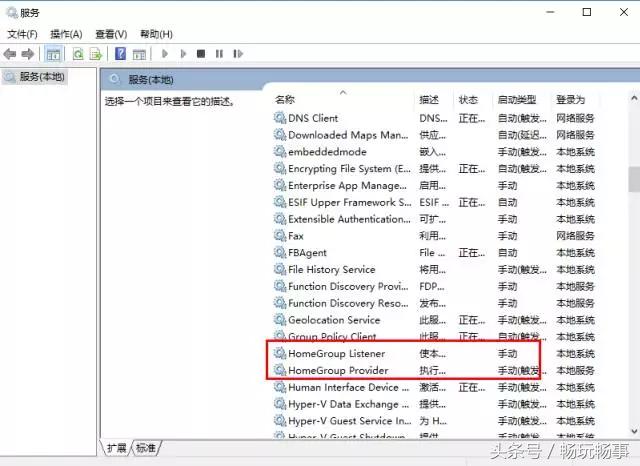Select the File History Service row
The image size is (640, 466).
tap(433, 270)
